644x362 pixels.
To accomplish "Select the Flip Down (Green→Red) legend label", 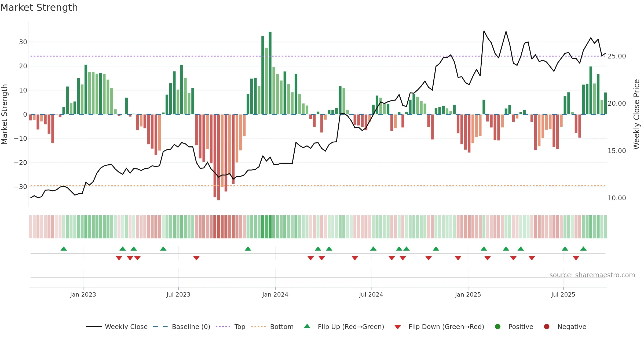I will coord(446,327).
